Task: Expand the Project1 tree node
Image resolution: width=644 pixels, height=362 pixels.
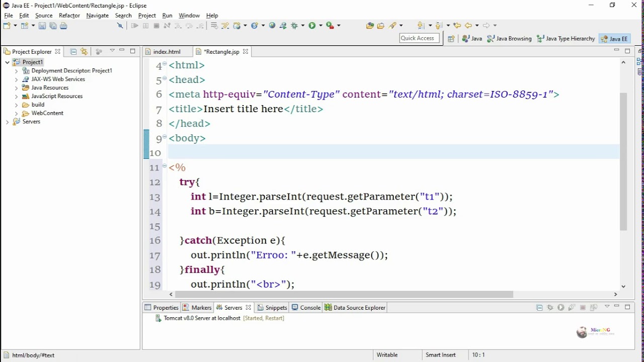Action: (x=7, y=62)
